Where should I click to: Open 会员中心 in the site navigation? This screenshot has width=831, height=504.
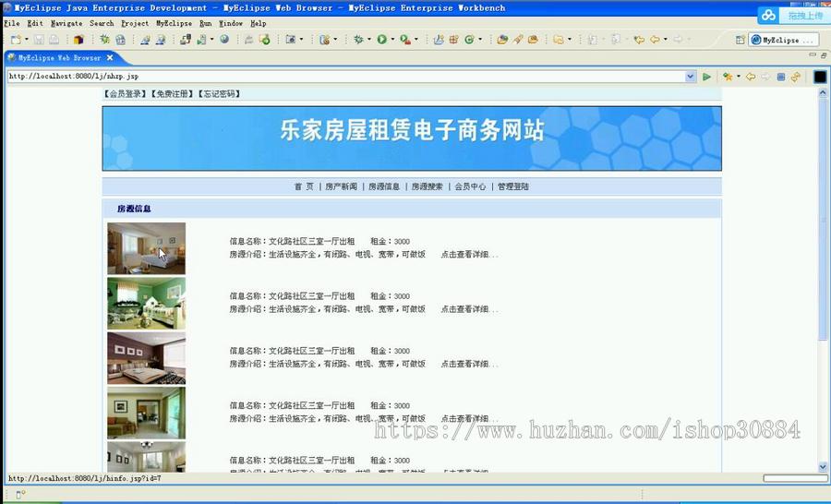point(470,186)
